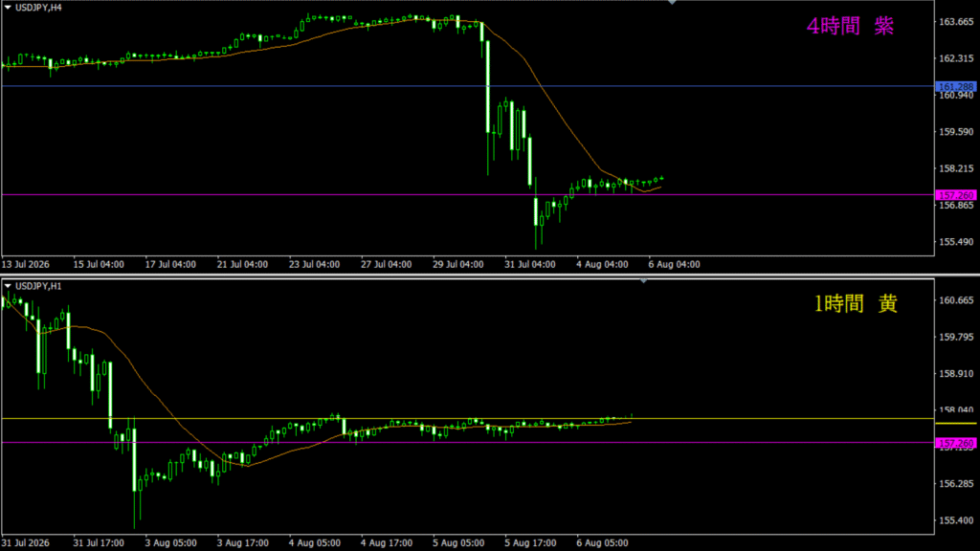
Task: Click the yellow price marker on the H1 scale
Action: coord(956,424)
